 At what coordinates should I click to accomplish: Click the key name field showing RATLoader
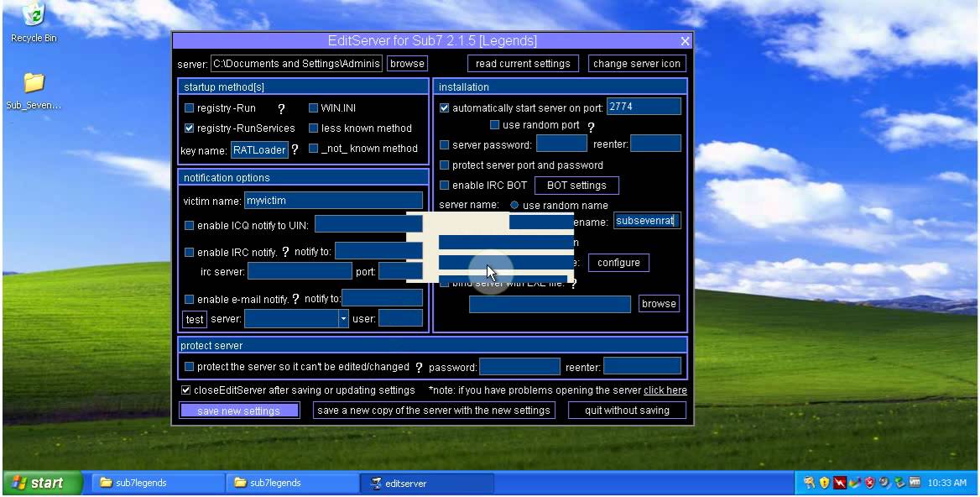[x=259, y=150]
